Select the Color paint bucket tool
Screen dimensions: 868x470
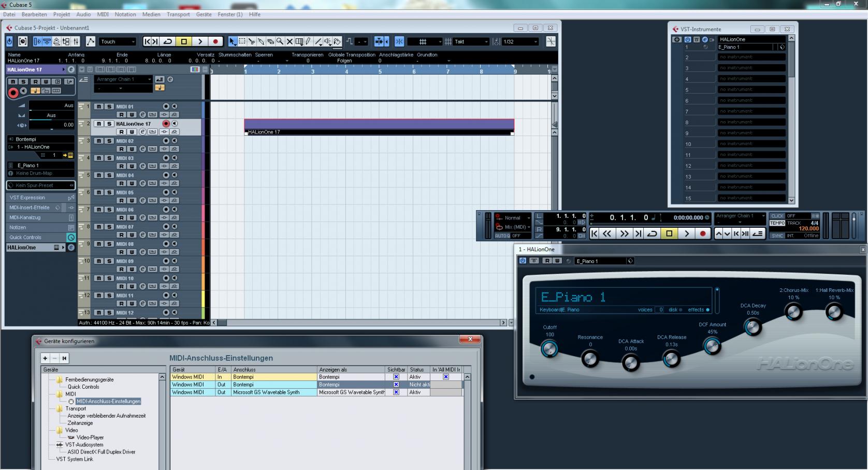(337, 41)
